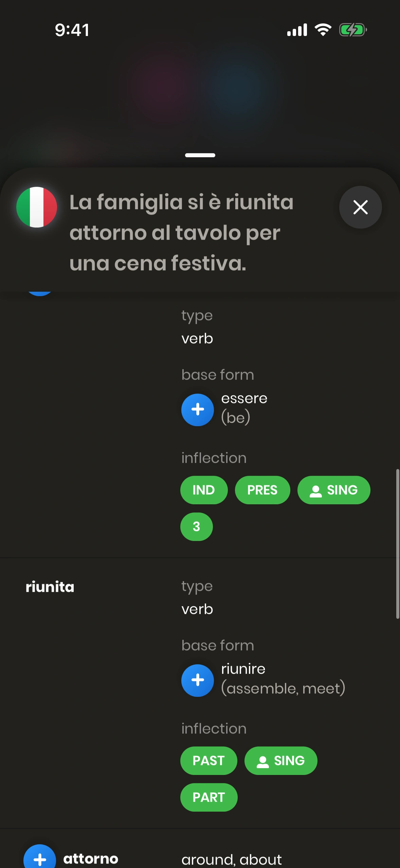Tap the sheet drag handle bar
The width and height of the screenshot is (400, 868).
200,155
